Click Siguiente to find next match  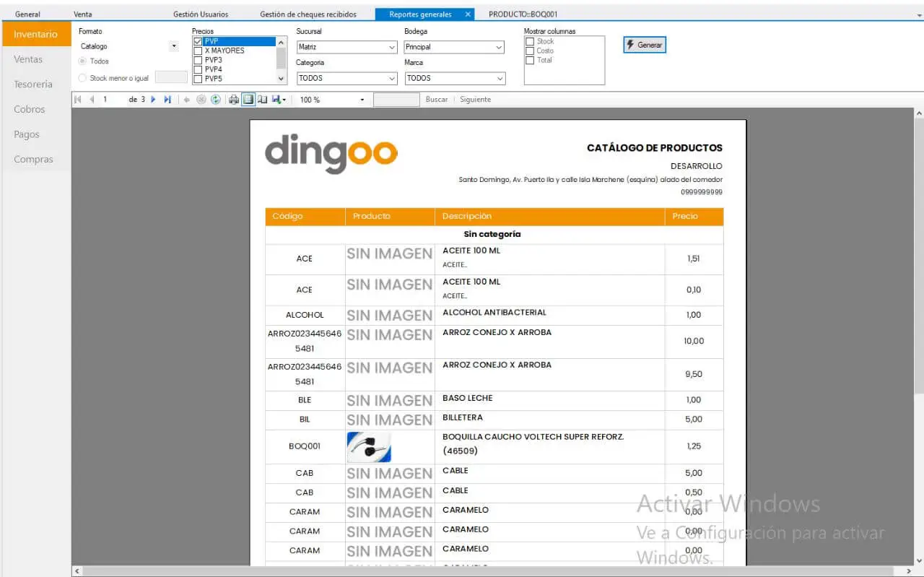click(x=476, y=100)
